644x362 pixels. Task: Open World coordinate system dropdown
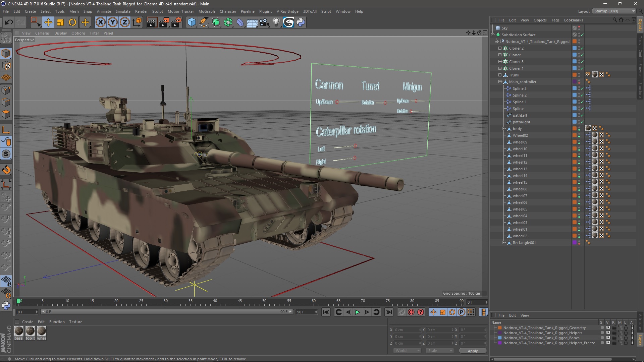click(x=407, y=351)
